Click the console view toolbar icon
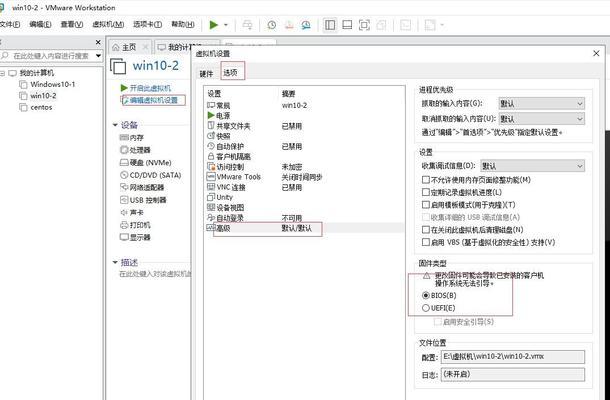The height and width of the screenshot is (400, 610). [x=405, y=25]
